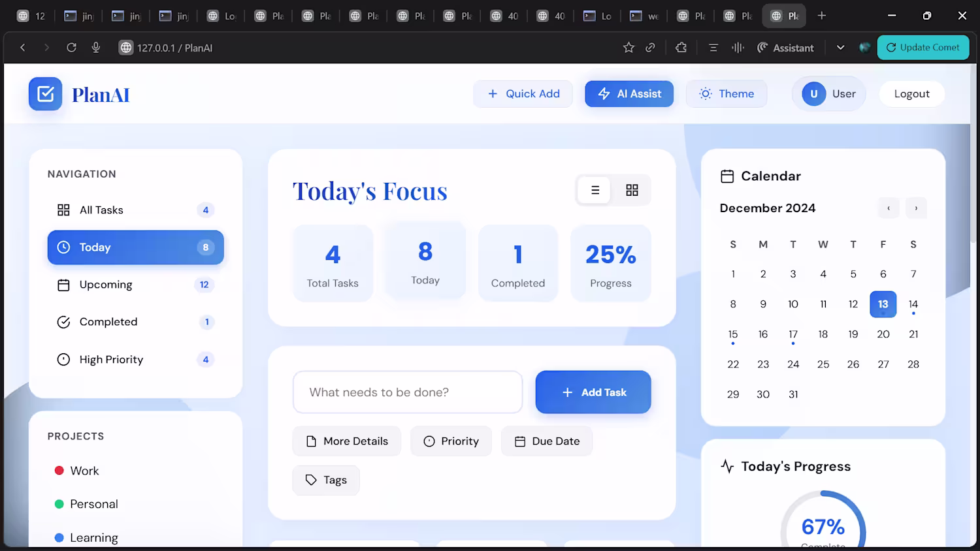Click the blue U user avatar
Viewport: 980px width, 551px height.
[x=814, y=94]
